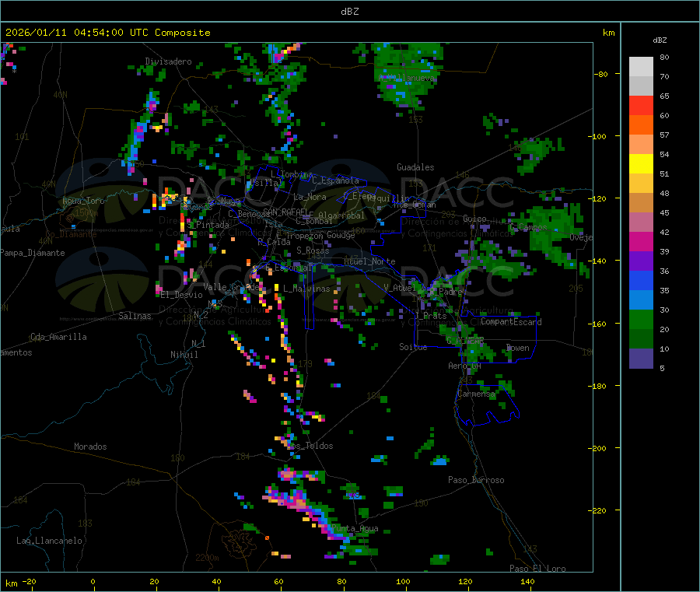Click the Soitue map label
Viewport: 700px width, 592px height.
(x=413, y=347)
